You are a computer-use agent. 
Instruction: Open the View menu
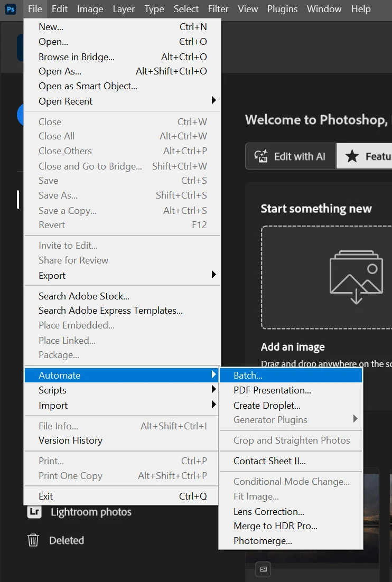(248, 9)
